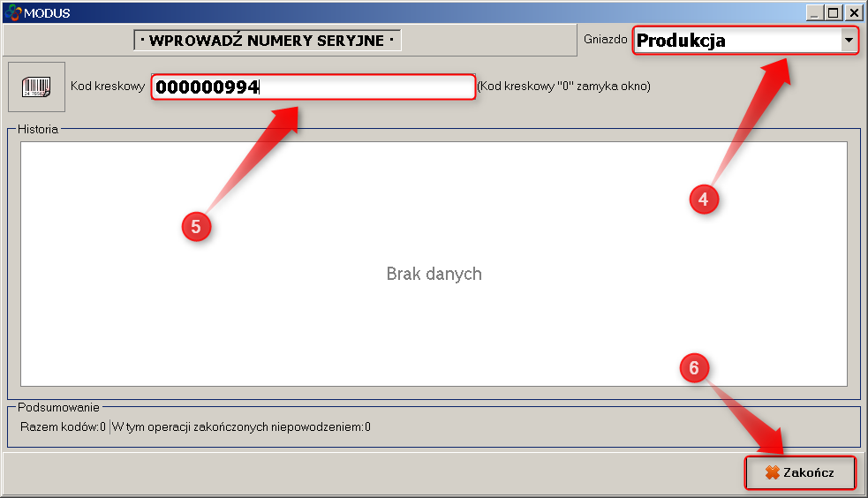Click the WPROWADŹ NUMERY SERYJNE header
Screen dimensions: 868x498
[x=267, y=41]
